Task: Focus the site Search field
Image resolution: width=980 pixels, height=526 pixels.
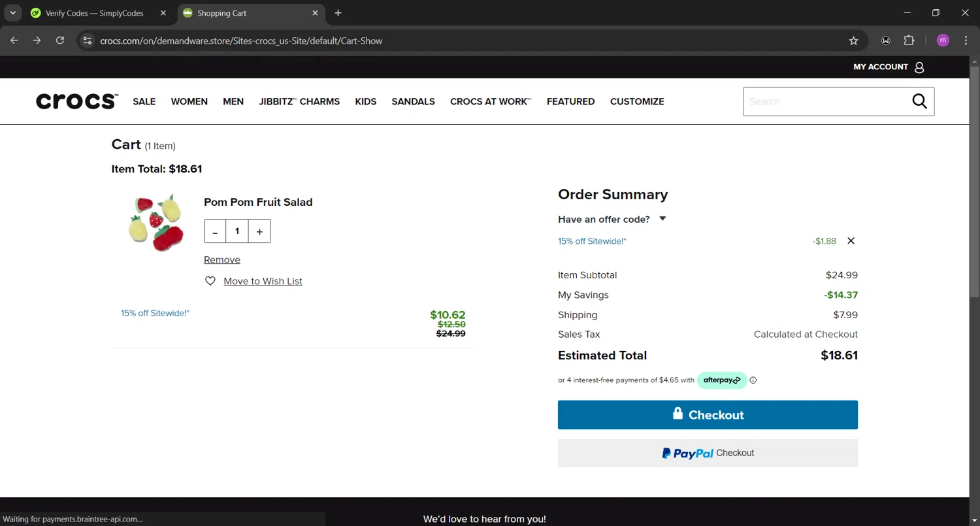Action: pyautogui.click(x=826, y=101)
